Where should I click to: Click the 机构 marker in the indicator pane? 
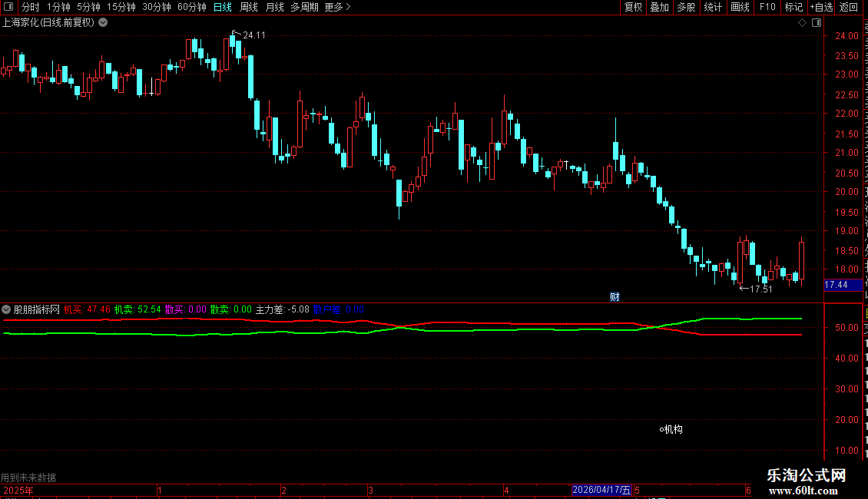(x=671, y=429)
